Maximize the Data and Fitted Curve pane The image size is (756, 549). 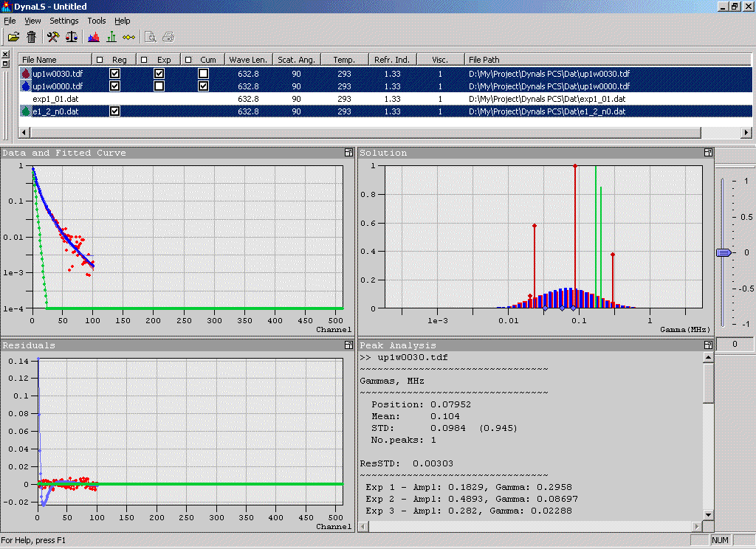pyautogui.click(x=348, y=153)
